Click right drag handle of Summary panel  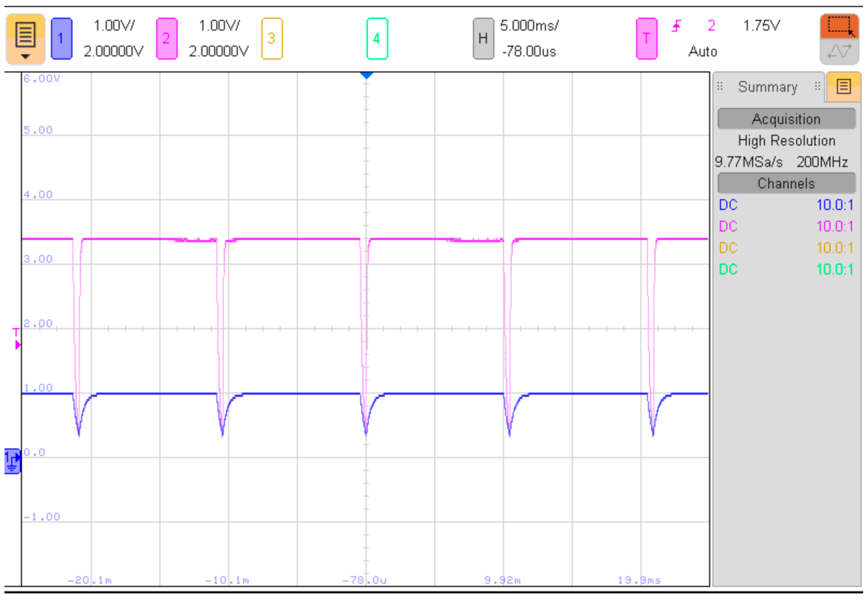[x=818, y=86]
